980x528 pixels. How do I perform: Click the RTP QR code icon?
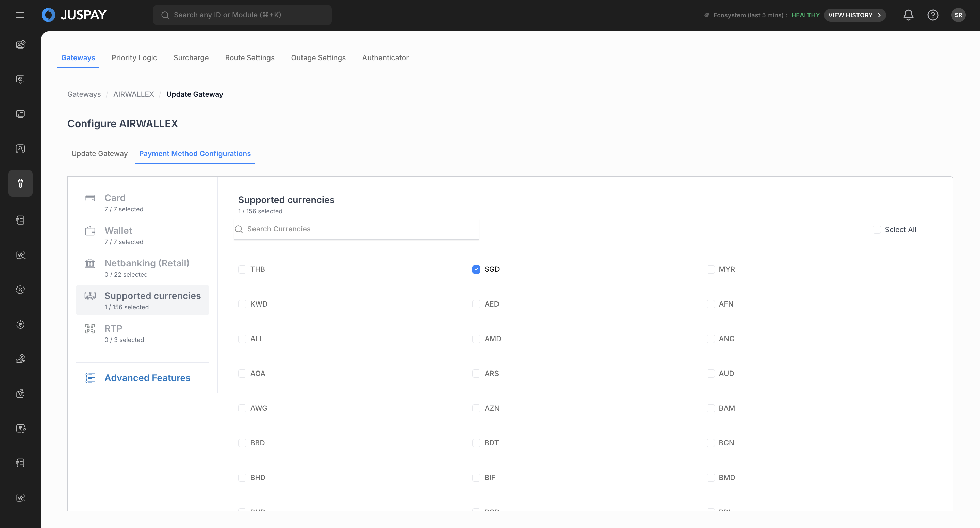pos(90,329)
